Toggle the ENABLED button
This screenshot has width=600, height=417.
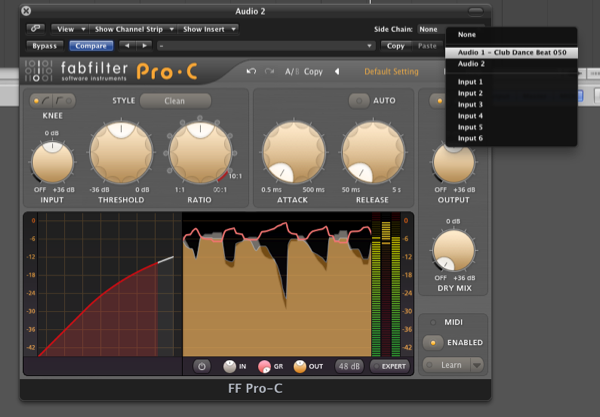[433, 342]
